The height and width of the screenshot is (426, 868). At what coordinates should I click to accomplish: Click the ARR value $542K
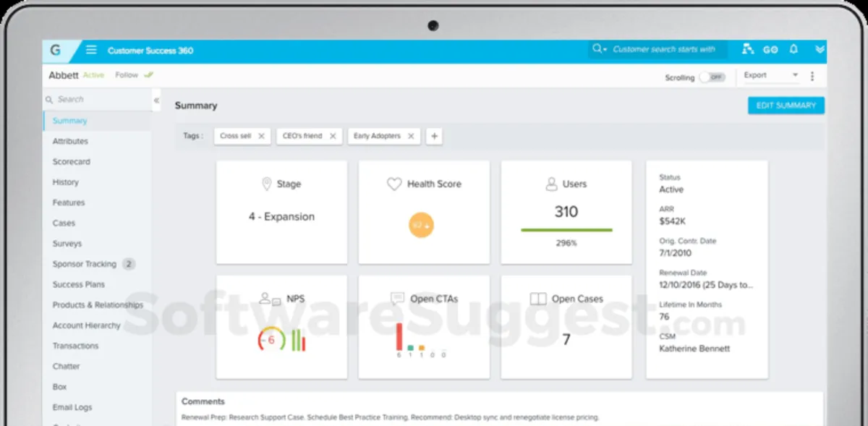pyautogui.click(x=673, y=221)
